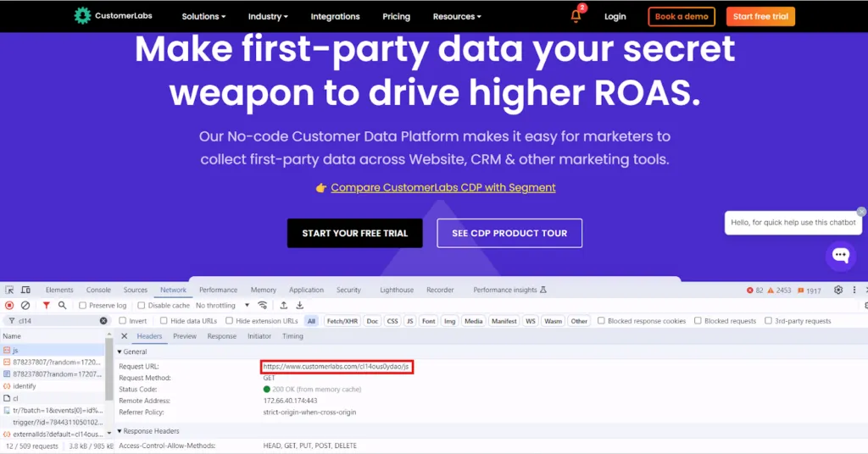Stop recording network log
Image resolution: width=868 pixels, height=454 pixels.
[x=9, y=305]
